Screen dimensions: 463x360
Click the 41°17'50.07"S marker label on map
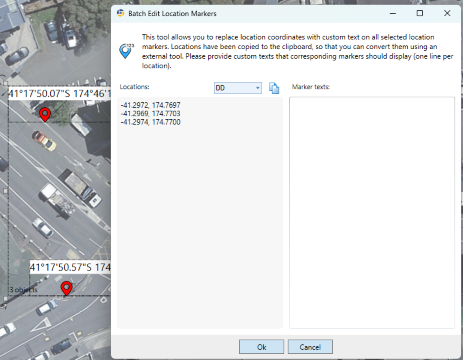click(59, 94)
